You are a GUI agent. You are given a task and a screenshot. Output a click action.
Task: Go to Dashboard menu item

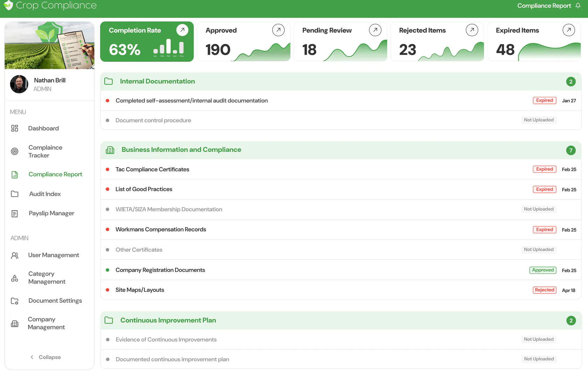click(x=43, y=128)
